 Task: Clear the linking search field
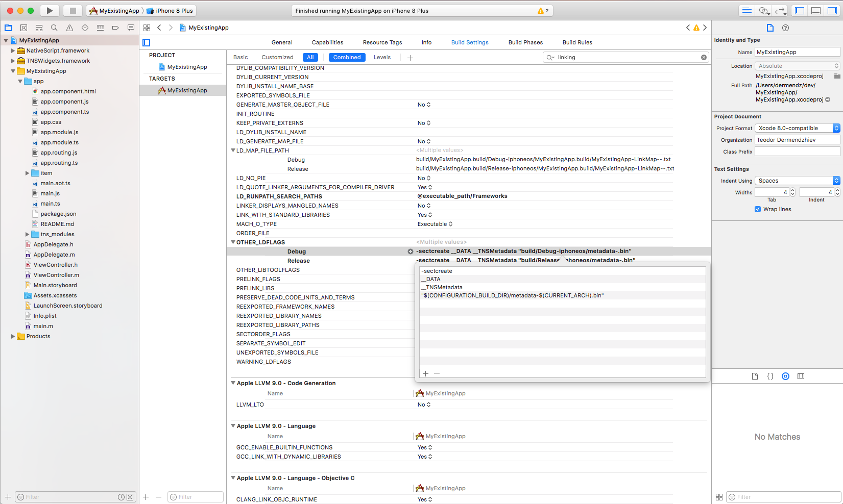[x=704, y=57]
